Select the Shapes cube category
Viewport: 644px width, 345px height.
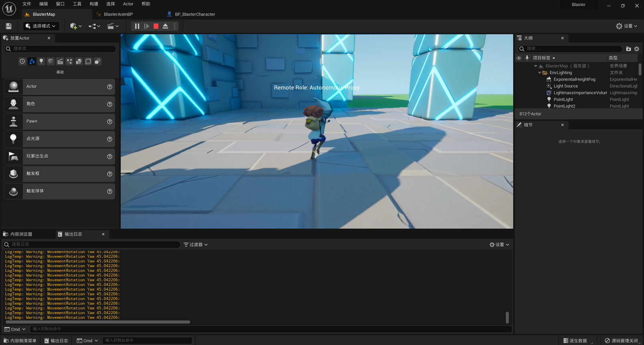pyautogui.click(x=51, y=61)
